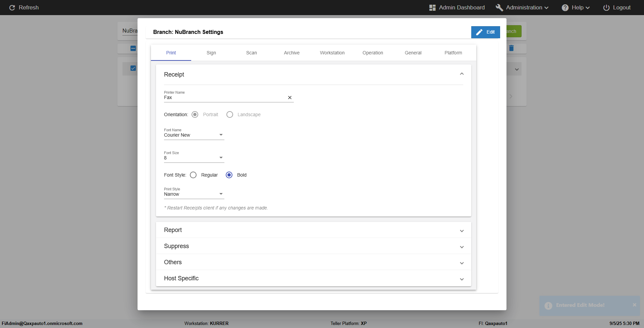The image size is (644, 328).
Task: Switch to the Workstation tab
Action: [x=332, y=53]
